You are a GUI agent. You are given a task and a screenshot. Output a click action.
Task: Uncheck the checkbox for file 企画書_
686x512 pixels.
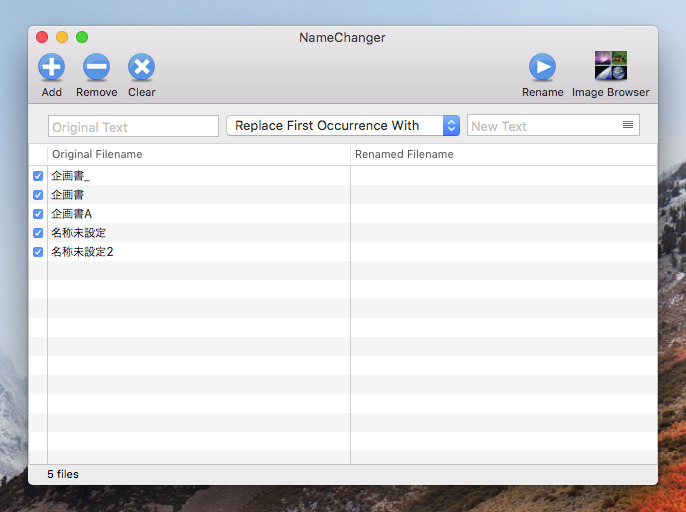pos(38,176)
